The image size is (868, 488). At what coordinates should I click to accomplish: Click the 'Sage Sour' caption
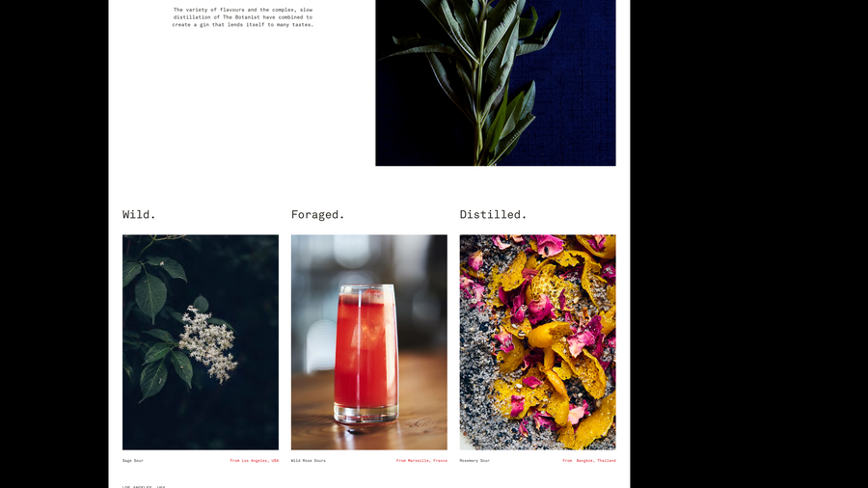[x=133, y=460]
